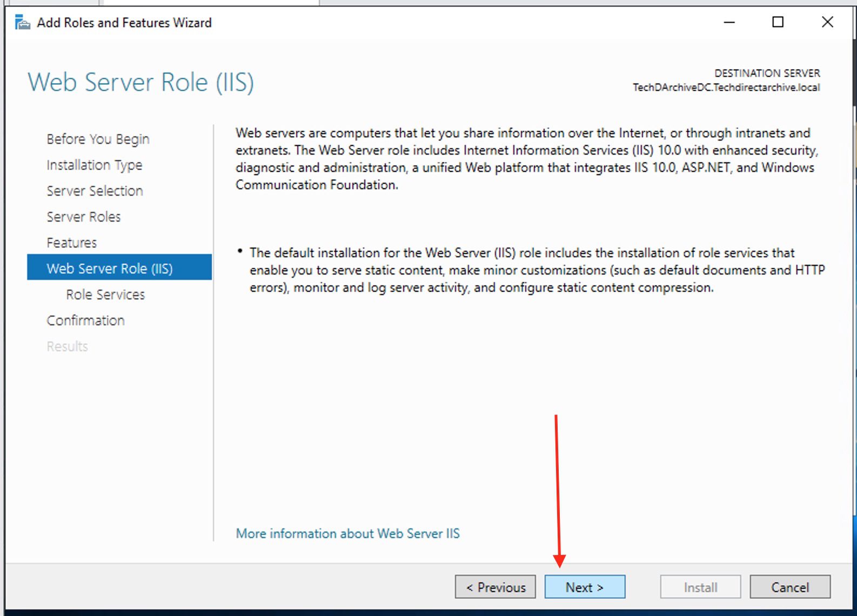Go to Before You Begin step
The image size is (857, 616).
pos(98,139)
